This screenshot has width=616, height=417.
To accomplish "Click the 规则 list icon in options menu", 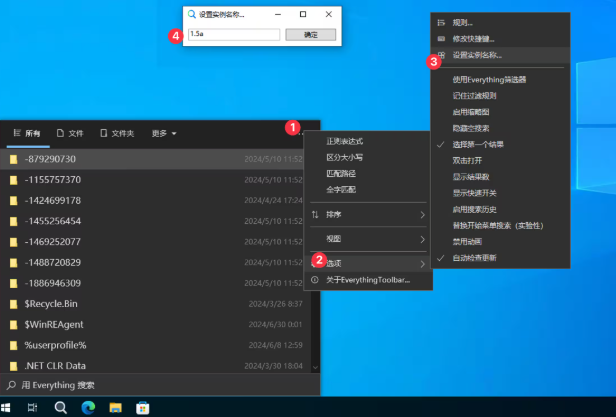I will (442, 23).
